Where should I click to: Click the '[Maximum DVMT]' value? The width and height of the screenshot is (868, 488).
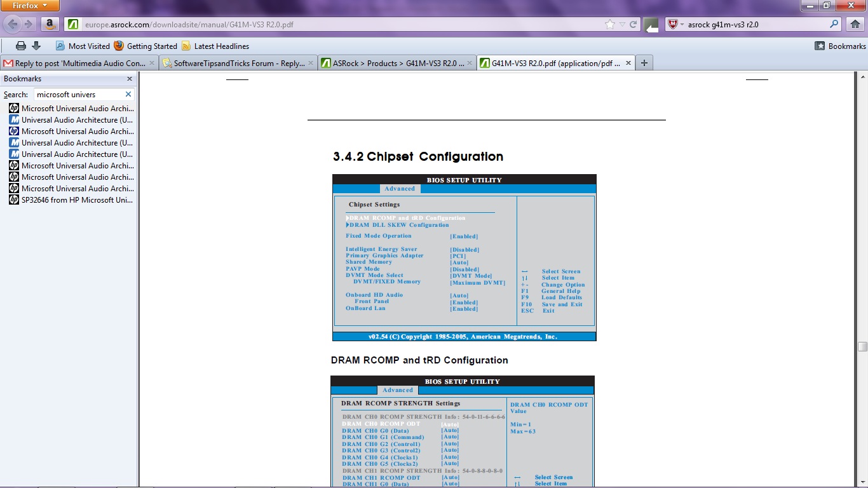[477, 282]
